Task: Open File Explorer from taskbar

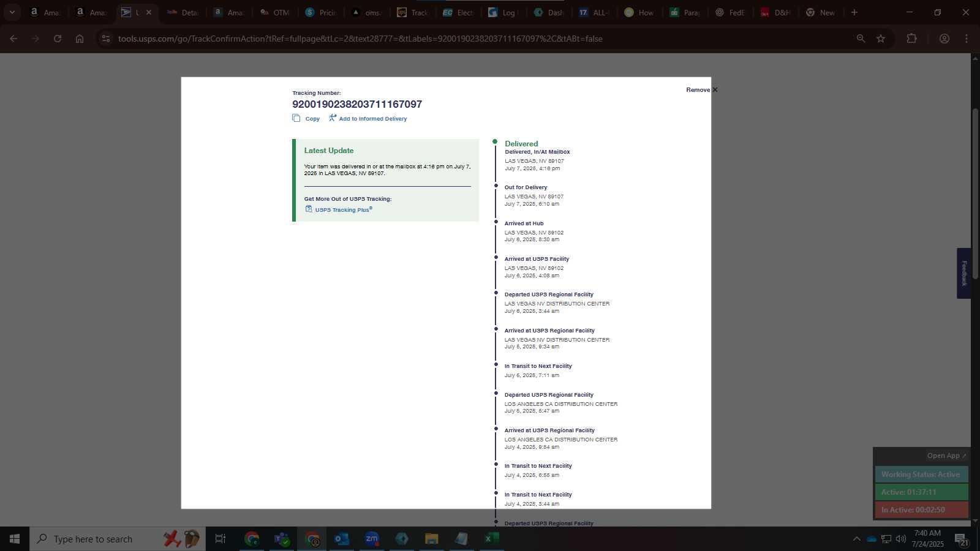Action: [x=432, y=539]
